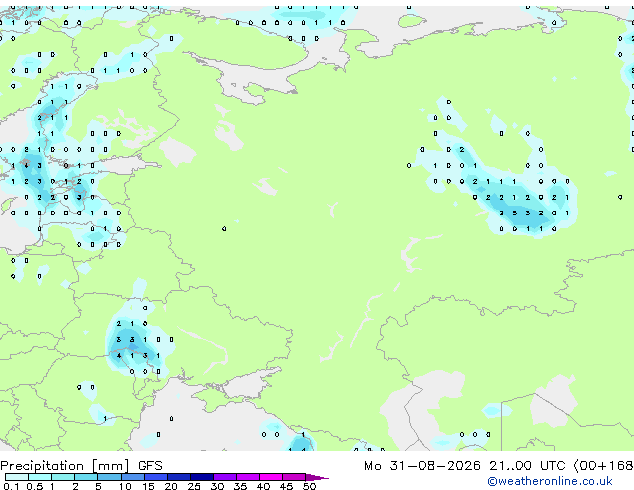Click the '35' legend scale label
Viewport: 634px width, 490px height.
240,486
